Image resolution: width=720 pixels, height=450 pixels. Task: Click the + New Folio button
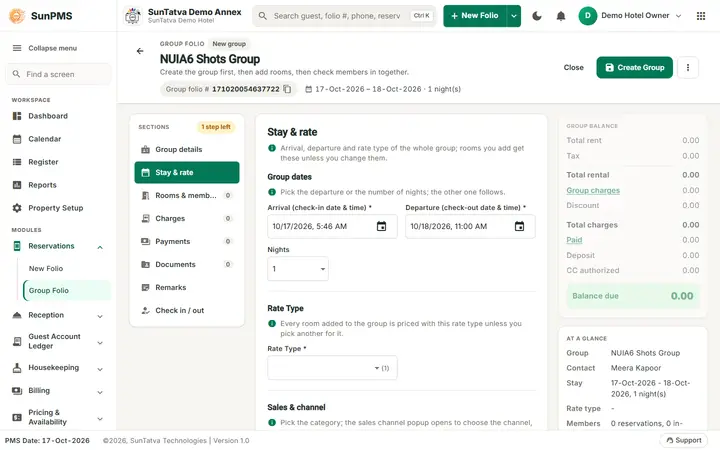click(475, 16)
